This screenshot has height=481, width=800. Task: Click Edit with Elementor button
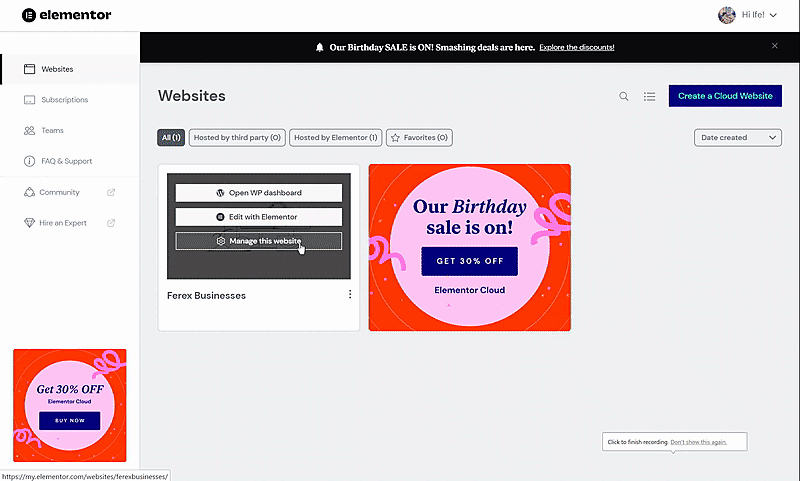pyautogui.click(x=259, y=217)
